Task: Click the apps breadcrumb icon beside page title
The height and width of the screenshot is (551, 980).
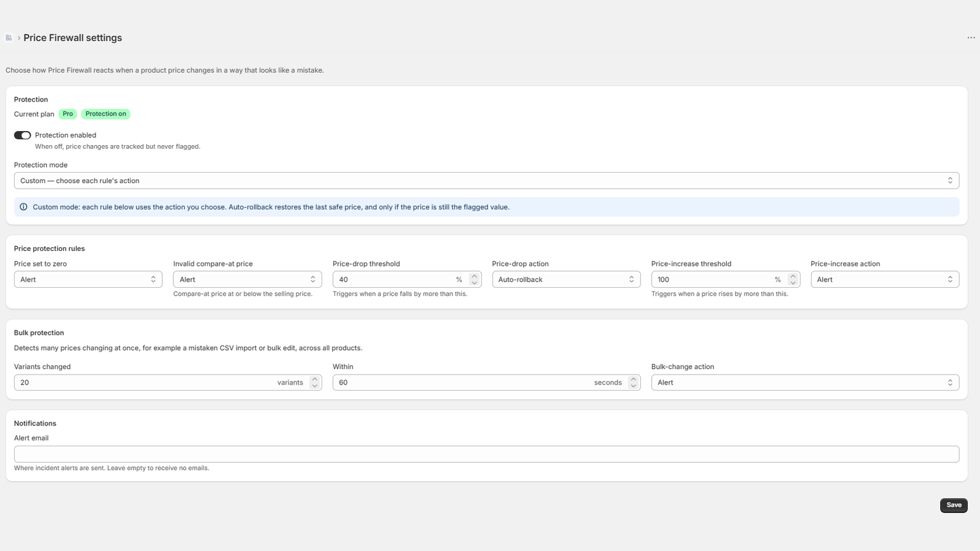Action: point(9,38)
